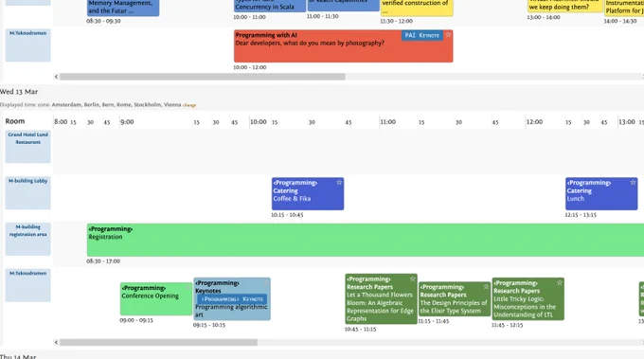The image size is (644, 359).
Task: Click the '09:00 - 09:15' opening time text
Action: tap(136, 320)
